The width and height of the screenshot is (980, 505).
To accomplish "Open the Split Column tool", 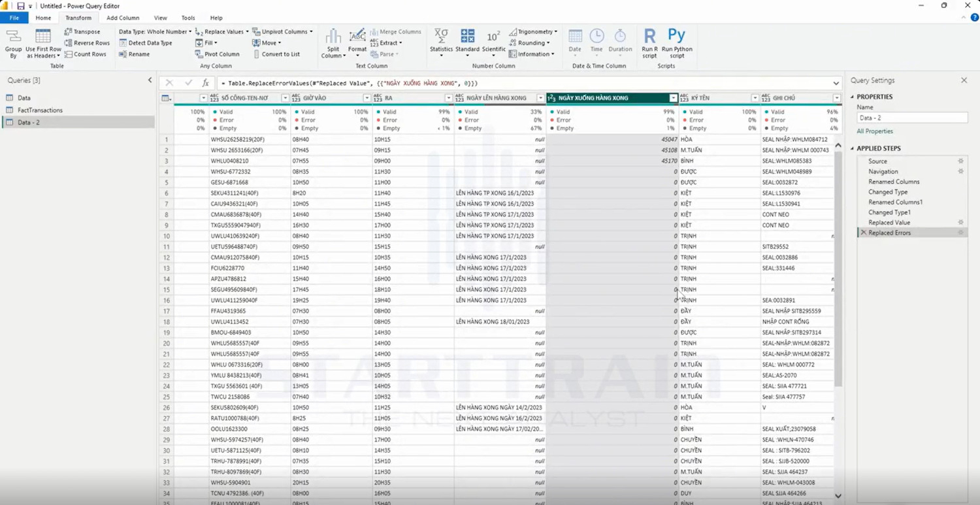I will 333,44.
